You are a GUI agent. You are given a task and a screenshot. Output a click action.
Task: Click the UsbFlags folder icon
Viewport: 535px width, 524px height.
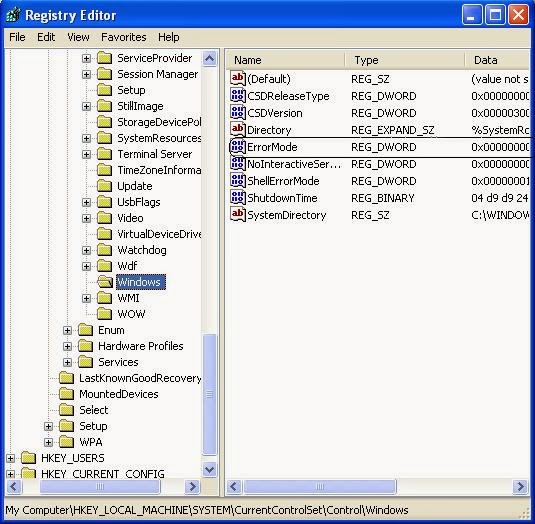tap(104, 202)
